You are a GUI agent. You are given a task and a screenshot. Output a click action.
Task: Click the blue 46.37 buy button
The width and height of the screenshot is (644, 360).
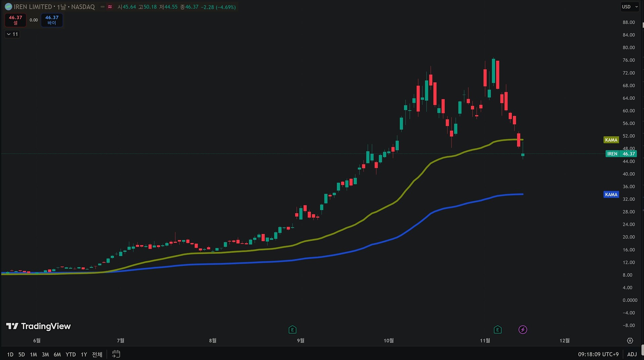52,20
